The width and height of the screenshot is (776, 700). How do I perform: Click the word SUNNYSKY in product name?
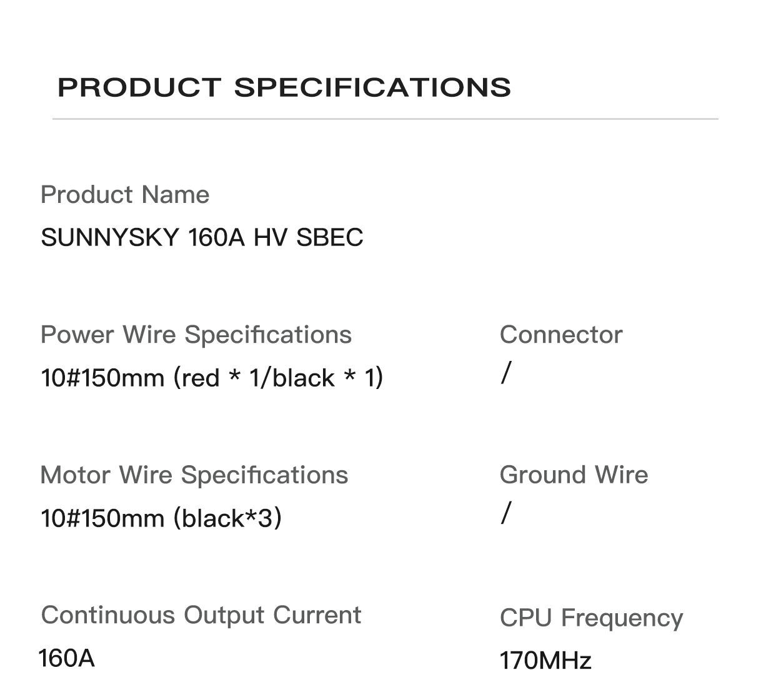click(110, 238)
